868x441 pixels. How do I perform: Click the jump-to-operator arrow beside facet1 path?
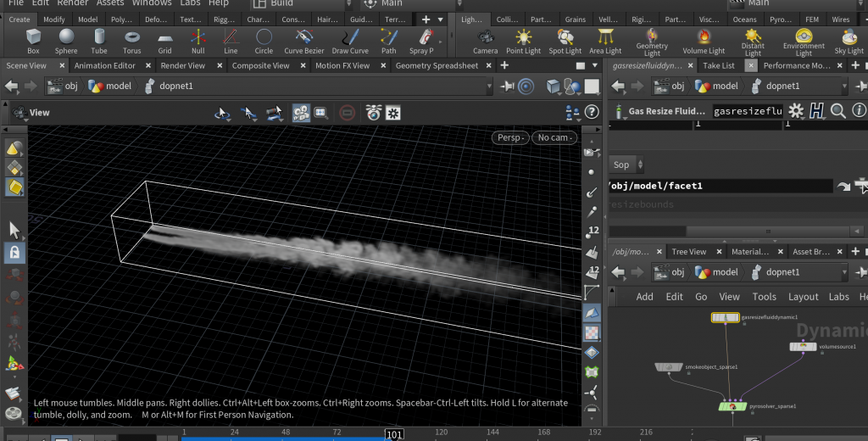click(x=843, y=186)
